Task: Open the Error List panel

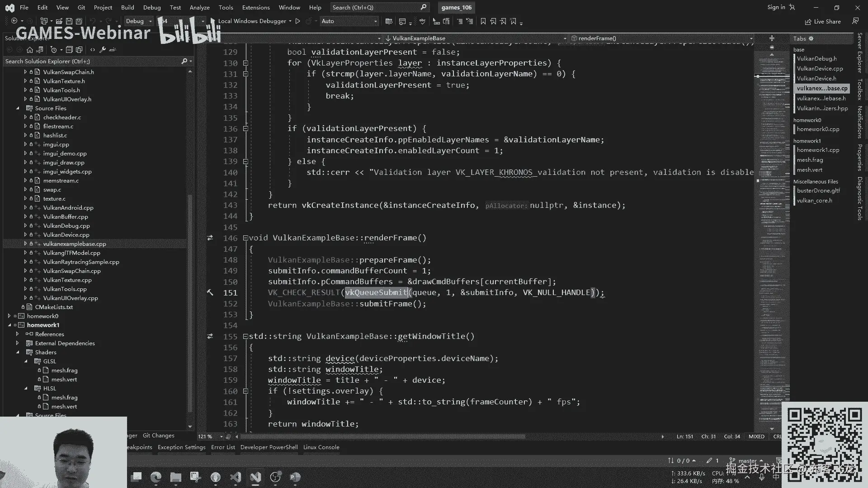Action: pyautogui.click(x=223, y=447)
